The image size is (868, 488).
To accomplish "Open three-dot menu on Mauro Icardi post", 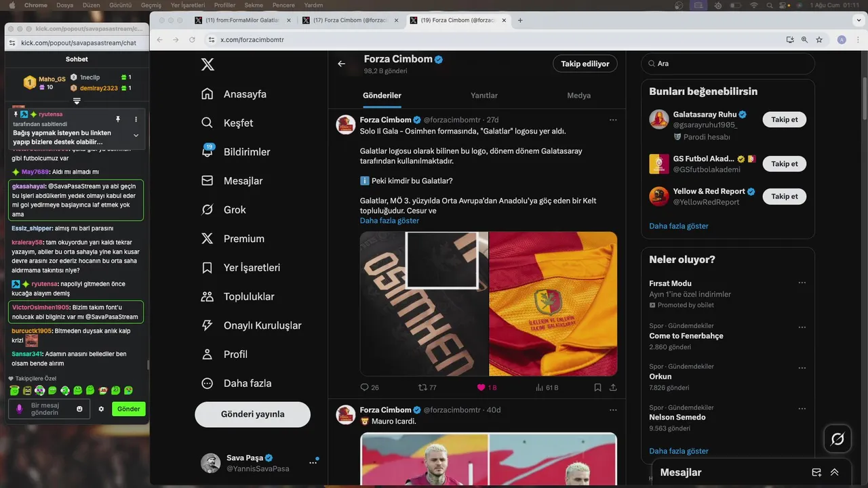I will coord(613,410).
